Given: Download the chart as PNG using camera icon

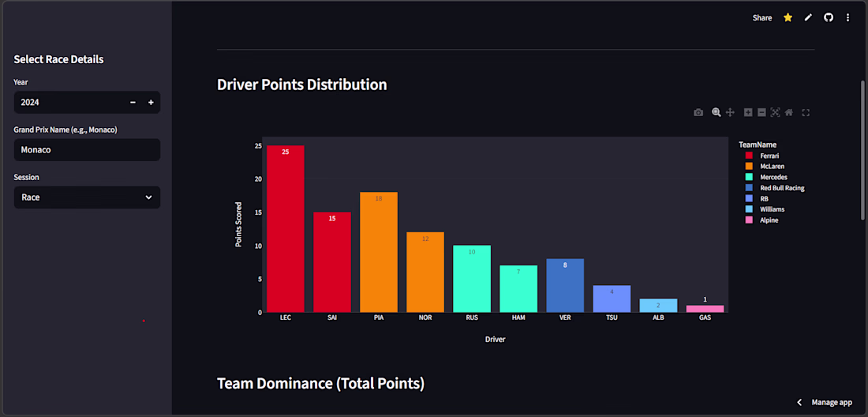Looking at the screenshot, I should tap(698, 112).
